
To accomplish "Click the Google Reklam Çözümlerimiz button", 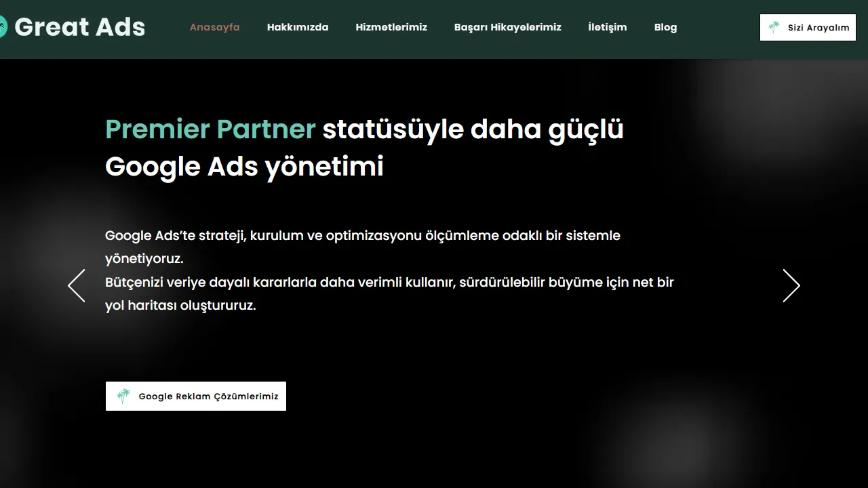I will 195,396.
